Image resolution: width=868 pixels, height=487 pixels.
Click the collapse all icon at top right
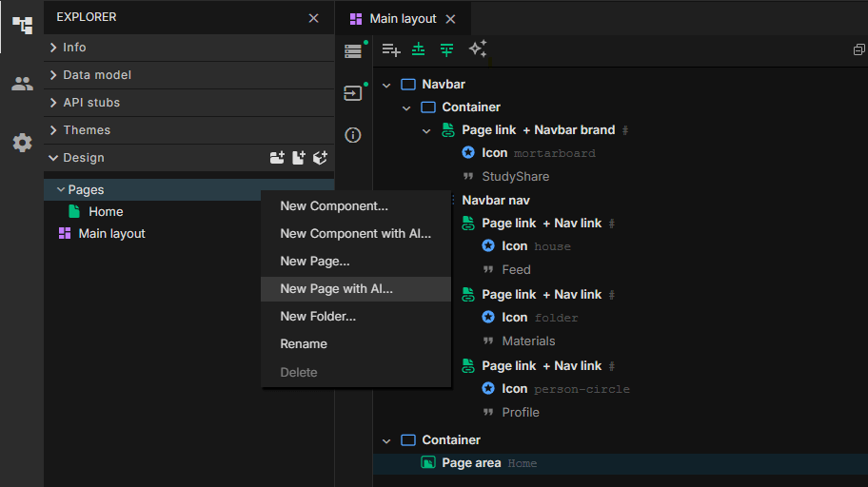(858, 50)
